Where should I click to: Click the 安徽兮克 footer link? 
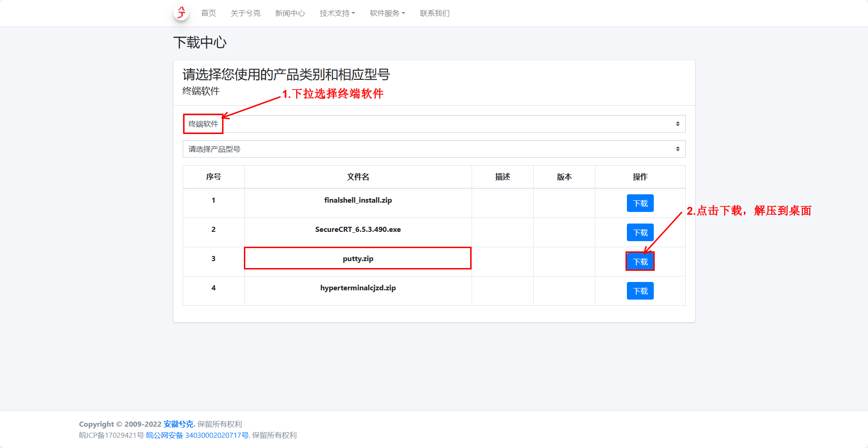(x=178, y=424)
